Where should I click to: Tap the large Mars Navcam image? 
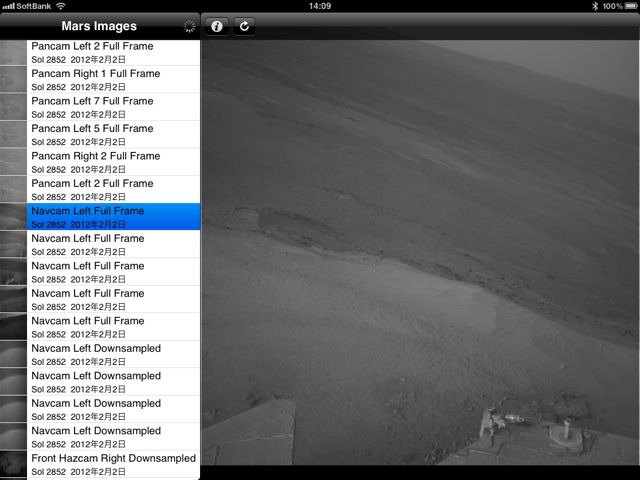pos(420,252)
